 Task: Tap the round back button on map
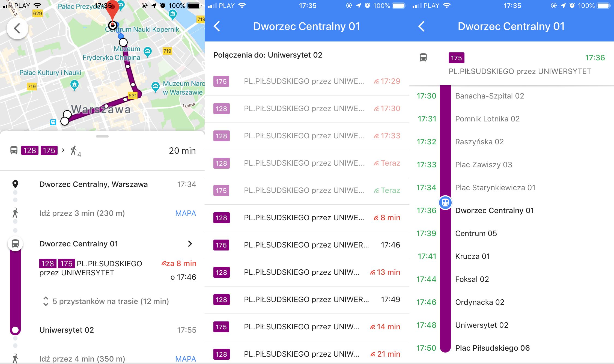click(17, 28)
